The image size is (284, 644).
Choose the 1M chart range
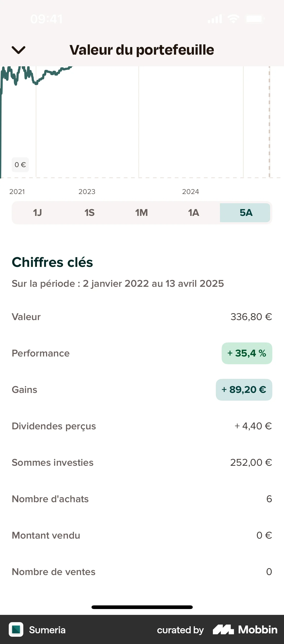click(x=142, y=213)
